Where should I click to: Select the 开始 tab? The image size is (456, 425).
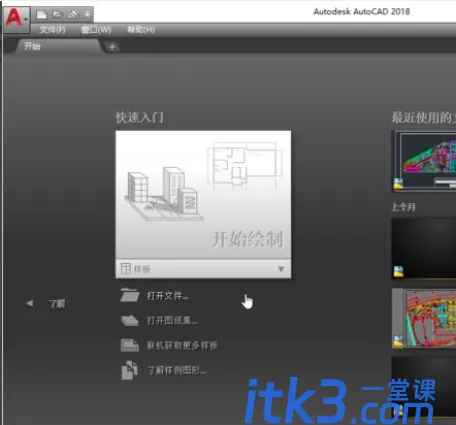pos(57,46)
